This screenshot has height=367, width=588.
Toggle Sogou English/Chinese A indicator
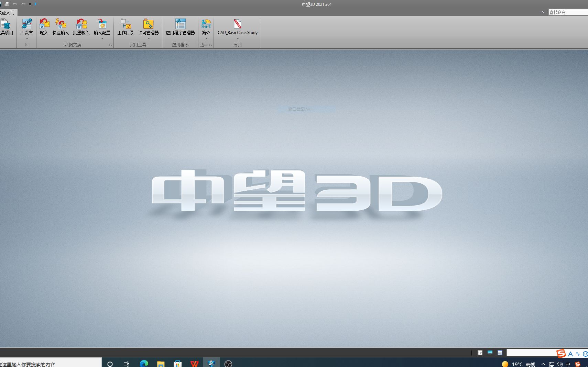[x=570, y=354]
